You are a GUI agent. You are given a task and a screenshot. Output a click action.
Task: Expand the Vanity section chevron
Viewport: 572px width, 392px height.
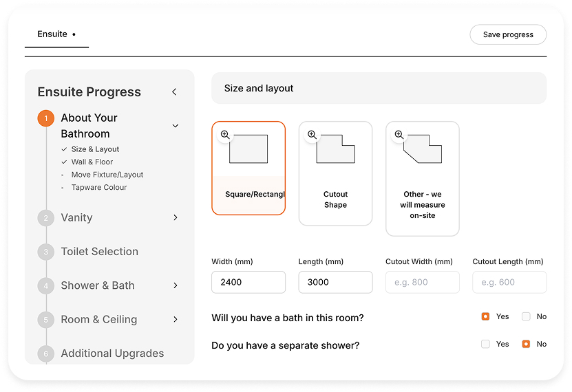coord(176,217)
